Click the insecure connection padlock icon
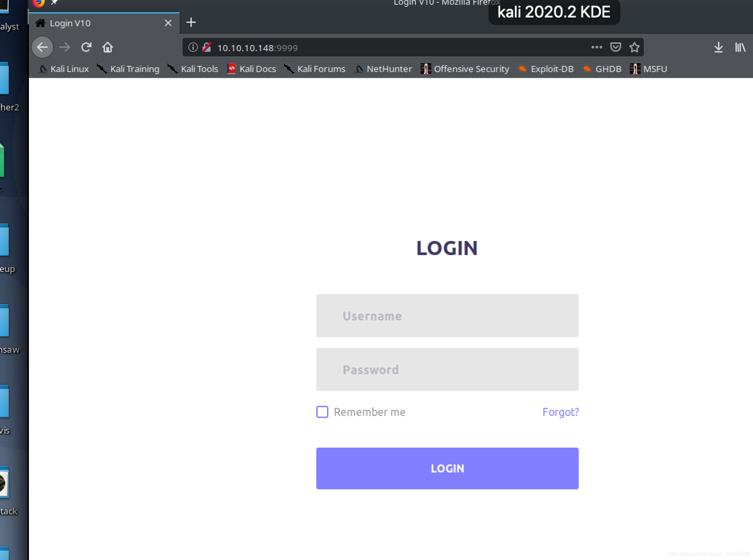Viewport: 753px width, 560px height. click(207, 47)
